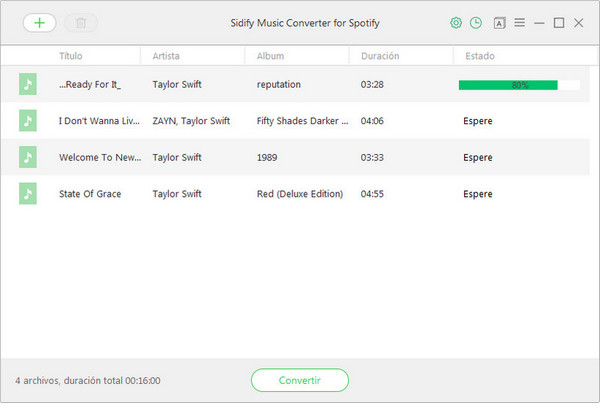The height and width of the screenshot is (403, 600).
Task: Click duration '04:06'
Action: (372, 121)
